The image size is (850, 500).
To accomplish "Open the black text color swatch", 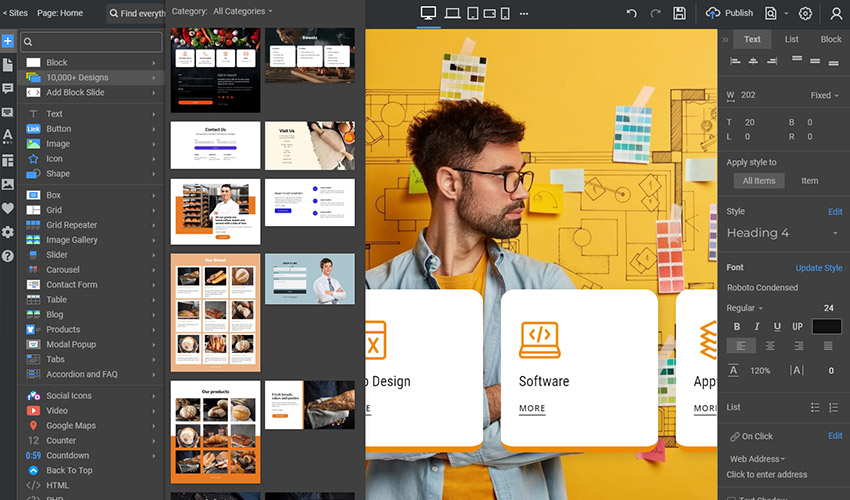I will (826, 326).
